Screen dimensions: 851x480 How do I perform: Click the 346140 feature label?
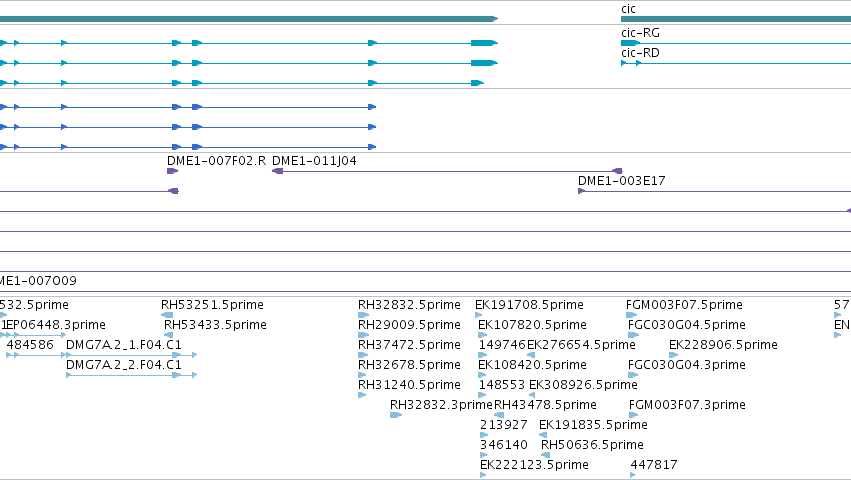click(504, 445)
